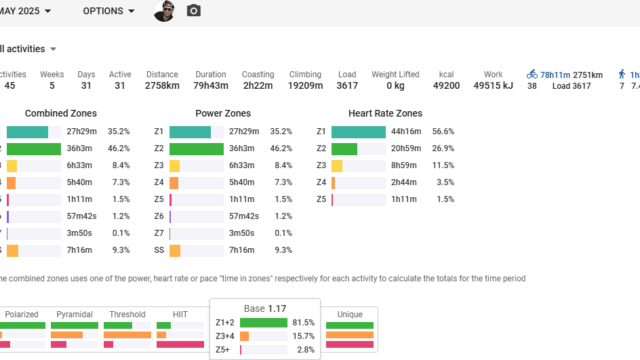
Task: Click the camera snapshot icon
Action: click(x=193, y=11)
